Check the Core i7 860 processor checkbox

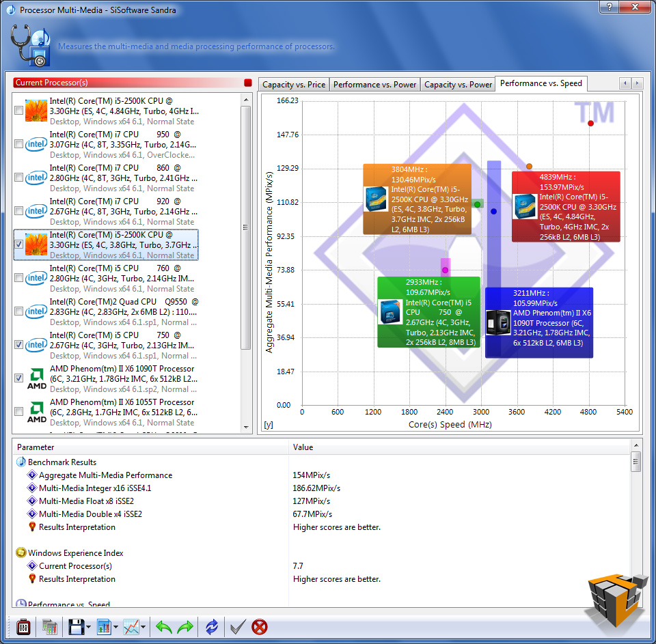pyautogui.click(x=19, y=178)
